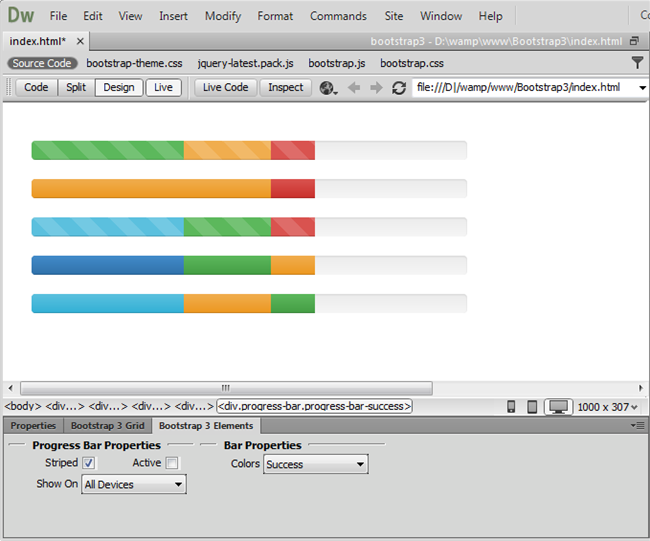The height and width of the screenshot is (541, 650).
Task: Switch to Design view
Action: pyautogui.click(x=119, y=87)
